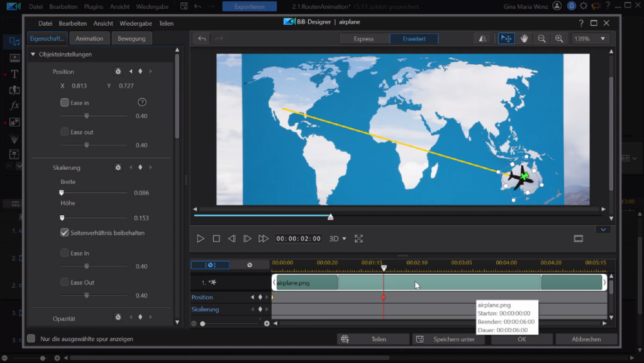Collapse the Objekteinstellungen section
The width and height of the screenshot is (644, 363).
(x=33, y=55)
